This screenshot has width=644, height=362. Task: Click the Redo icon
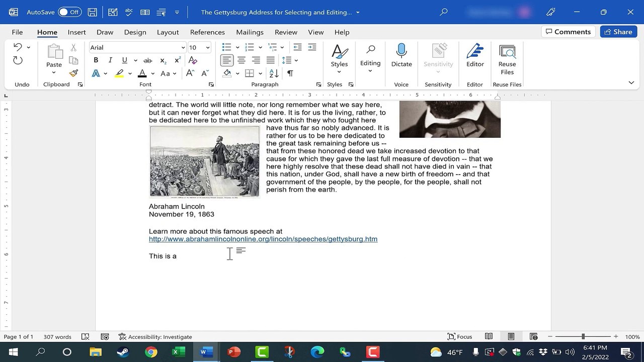click(x=18, y=60)
